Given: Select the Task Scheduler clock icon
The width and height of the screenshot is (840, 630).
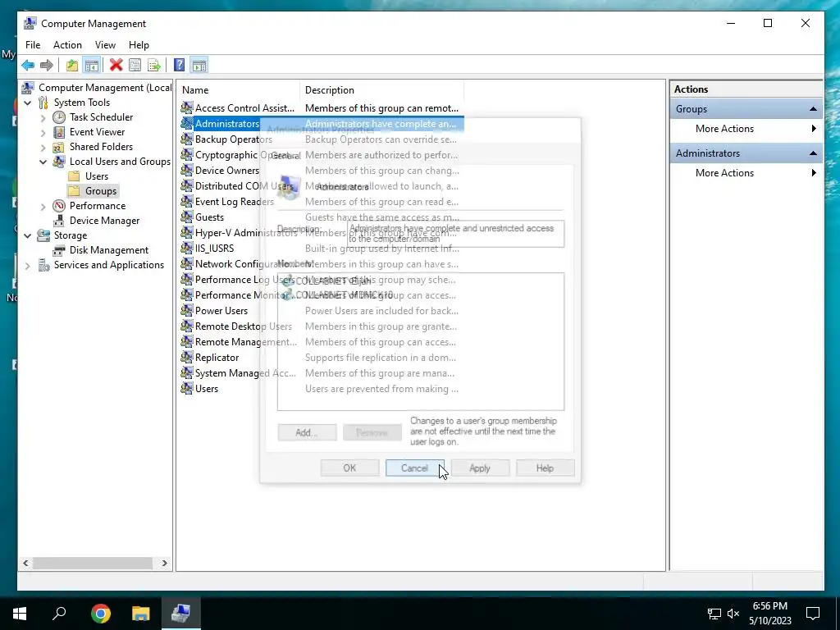Looking at the screenshot, I should (x=59, y=117).
